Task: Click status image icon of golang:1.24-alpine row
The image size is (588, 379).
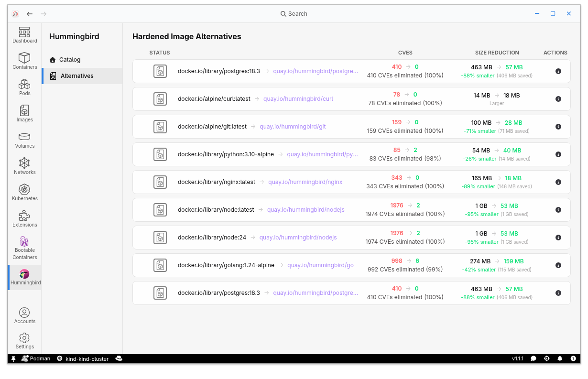Action: pyautogui.click(x=160, y=265)
